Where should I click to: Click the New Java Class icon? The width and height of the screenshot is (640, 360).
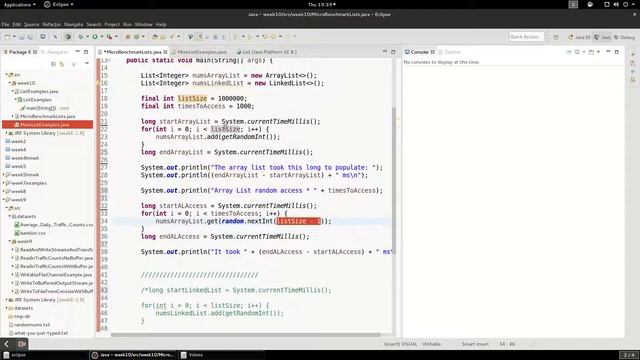(136, 37)
